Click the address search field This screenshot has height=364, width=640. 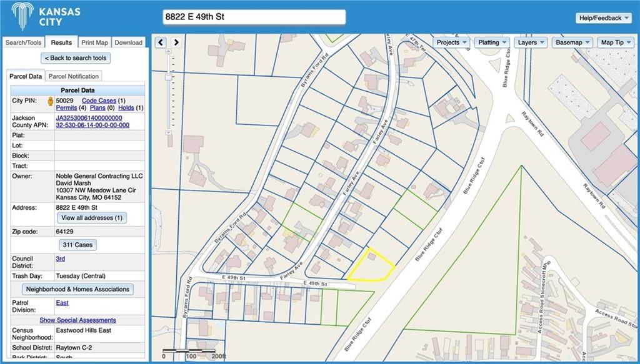[x=254, y=17]
